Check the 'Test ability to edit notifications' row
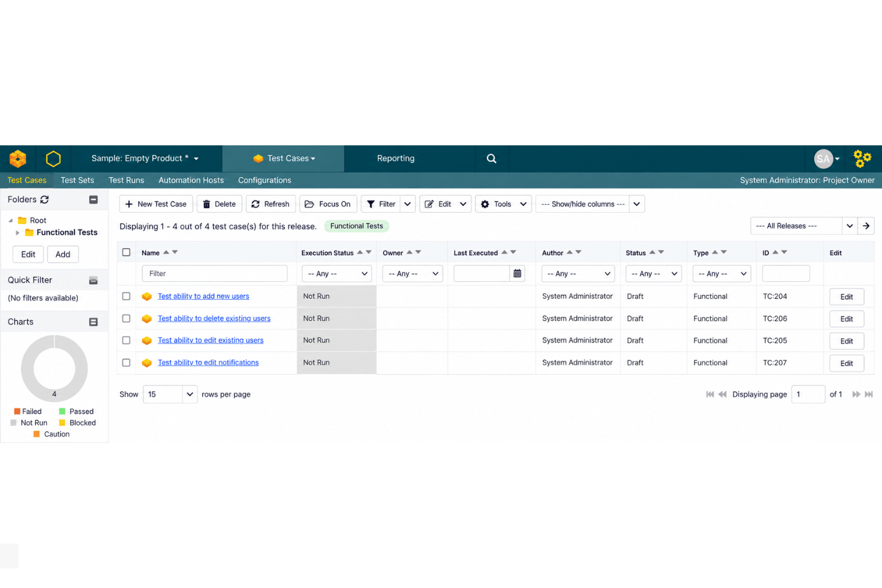The width and height of the screenshot is (882, 588). click(x=126, y=363)
